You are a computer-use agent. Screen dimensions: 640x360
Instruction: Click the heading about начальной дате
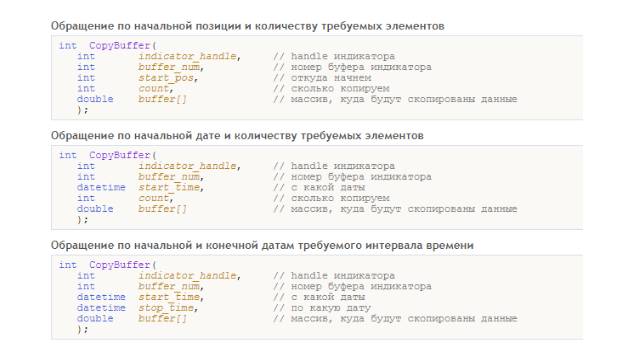[237, 136]
